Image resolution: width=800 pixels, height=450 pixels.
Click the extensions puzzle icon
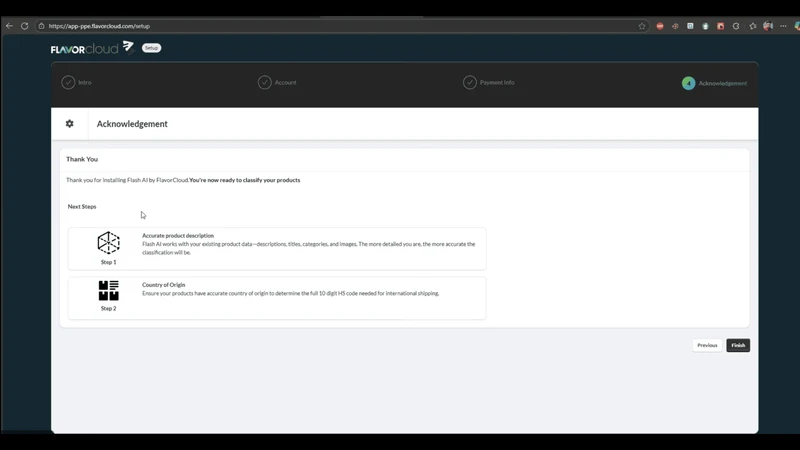click(736, 26)
